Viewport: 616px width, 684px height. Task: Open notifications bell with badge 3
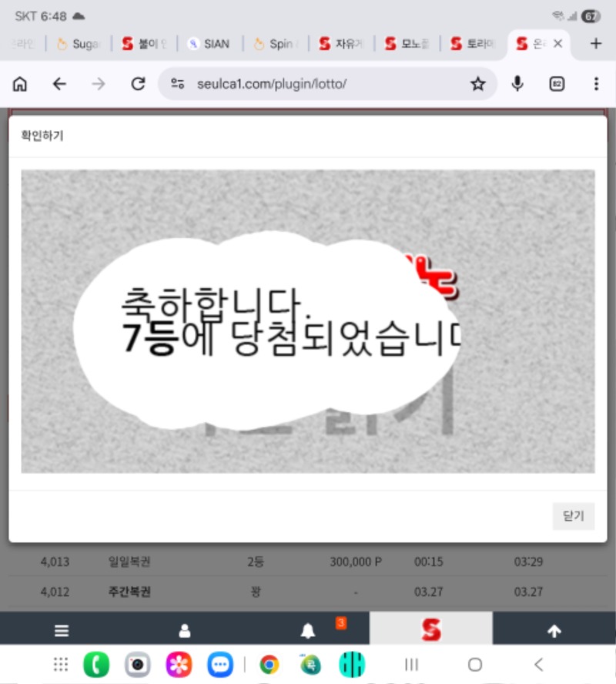[308, 631]
